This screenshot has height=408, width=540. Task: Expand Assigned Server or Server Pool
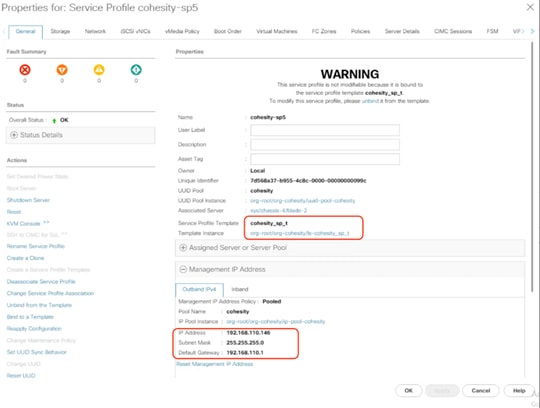click(350, 248)
